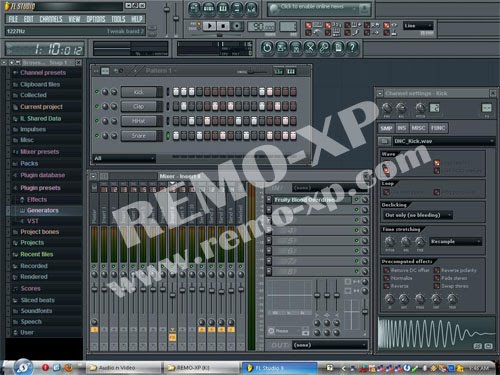Open Soundfonts folder in browser
Viewport: 500px width, 375px height.
(x=36, y=311)
